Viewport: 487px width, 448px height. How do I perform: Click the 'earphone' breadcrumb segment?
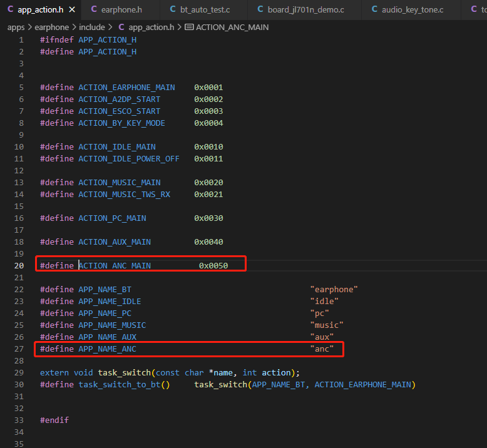[x=51, y=28]
